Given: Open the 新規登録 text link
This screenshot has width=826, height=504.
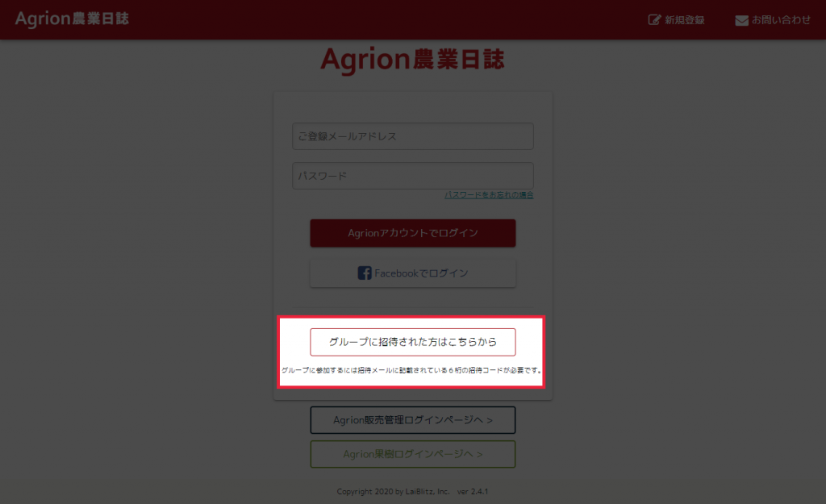Looking at the screenshot, I should pyautogui.click(x=684, y=20).
